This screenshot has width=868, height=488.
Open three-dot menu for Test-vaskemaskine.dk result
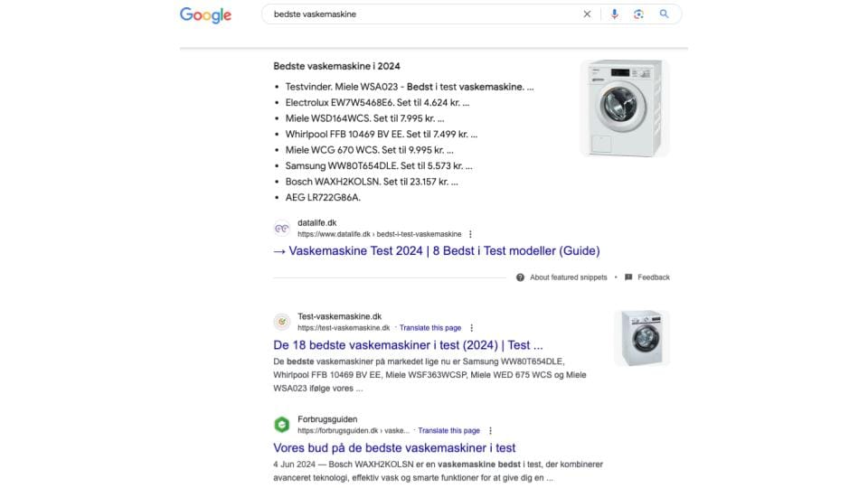point(471,327)
